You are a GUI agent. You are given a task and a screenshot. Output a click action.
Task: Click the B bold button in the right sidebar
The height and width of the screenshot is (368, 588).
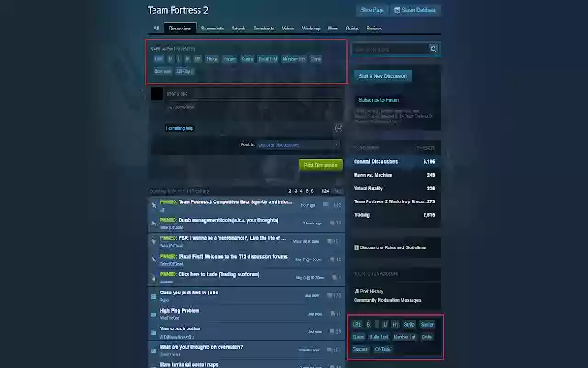tap(368, 324)
